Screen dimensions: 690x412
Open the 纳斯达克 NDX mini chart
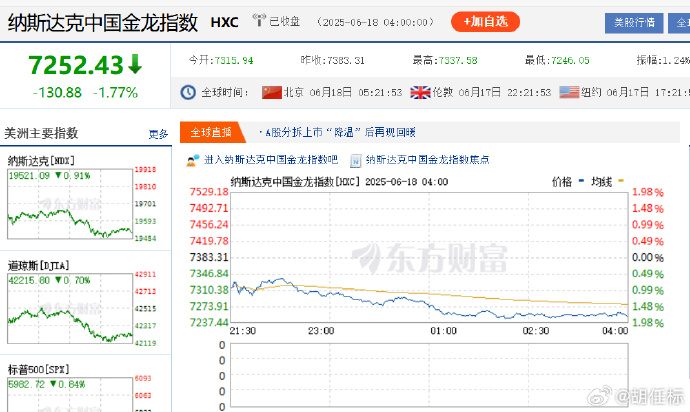70,205
